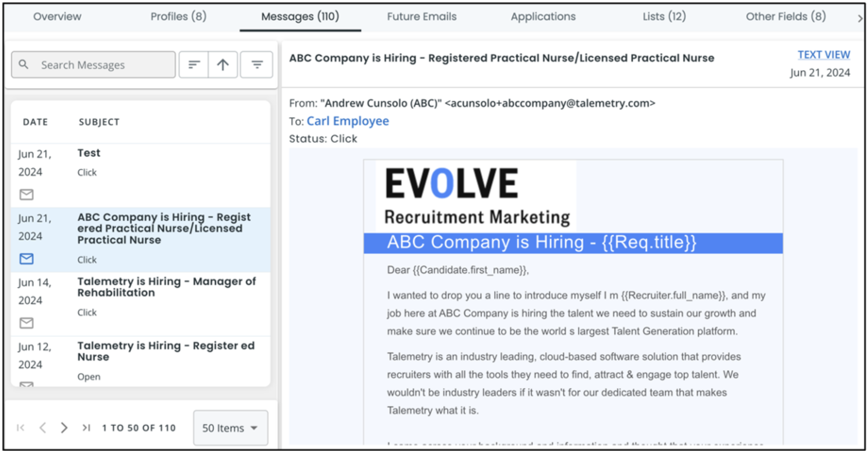Switch to TEXT VIEW
The image size is (868, 454).
824,55
